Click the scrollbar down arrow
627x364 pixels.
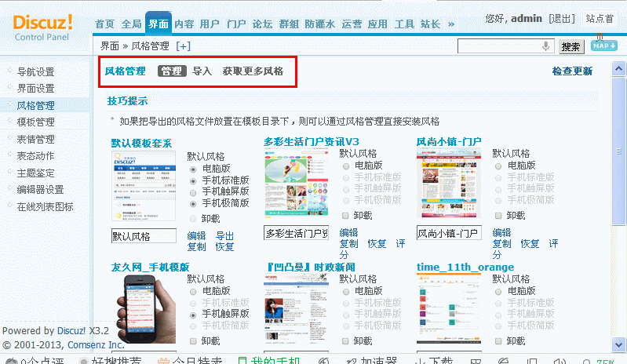coord(619,344)
